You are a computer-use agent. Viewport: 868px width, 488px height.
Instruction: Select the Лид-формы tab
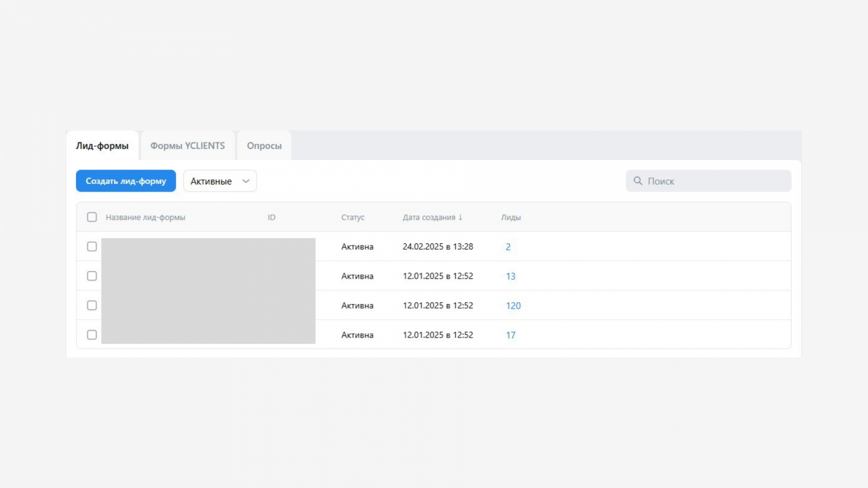[x=102, y=146]
